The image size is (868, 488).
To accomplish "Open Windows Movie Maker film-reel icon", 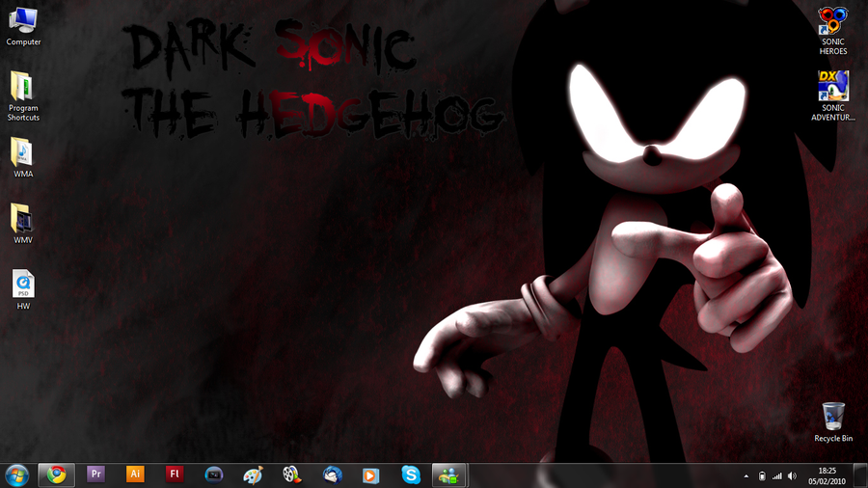I will 291,474.
